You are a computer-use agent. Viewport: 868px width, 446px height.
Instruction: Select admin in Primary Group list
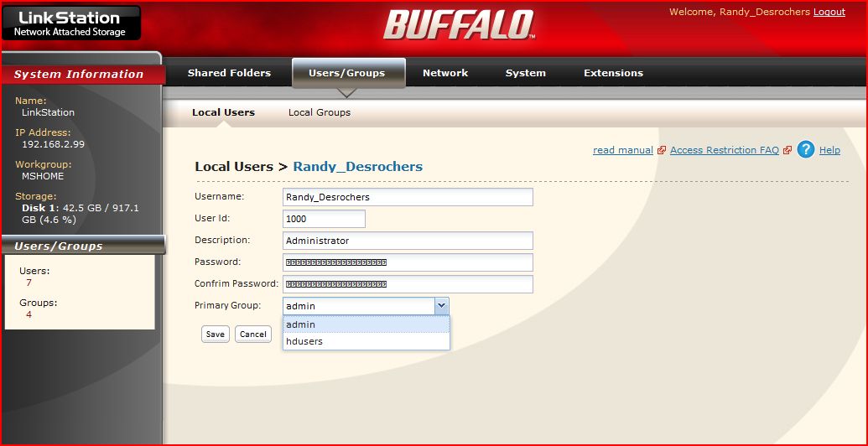366,324
